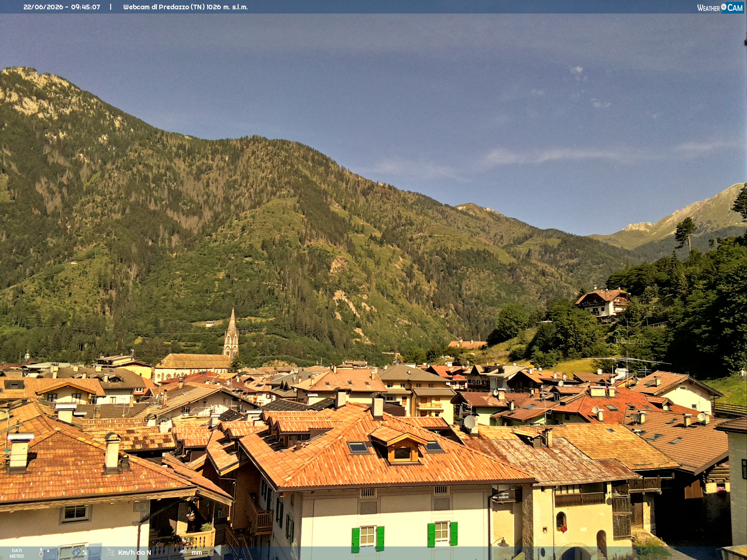747x560 pixels.
Task: Select the title Webcam di Predazzo (TN) 1026 m. s.l.m.
Action: [185, 7]
